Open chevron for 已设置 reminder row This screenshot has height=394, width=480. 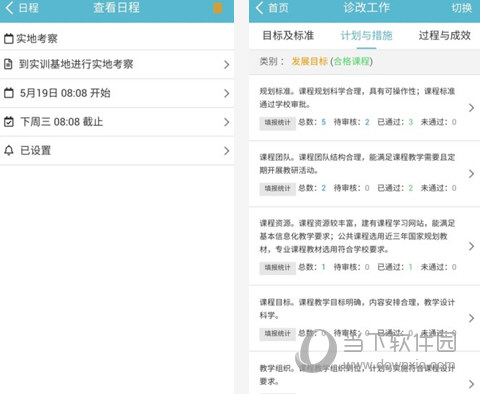click(x=227, y=151)
